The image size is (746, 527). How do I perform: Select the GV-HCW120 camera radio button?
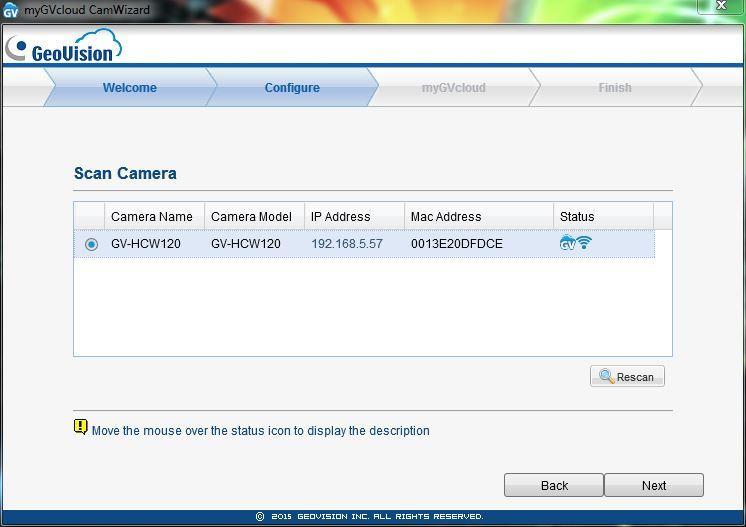(x=91, y=244)
